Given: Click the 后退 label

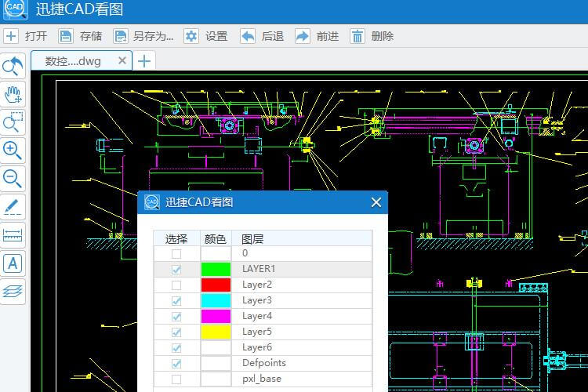Looking at the screenshot, I should [x=273, y=36].
